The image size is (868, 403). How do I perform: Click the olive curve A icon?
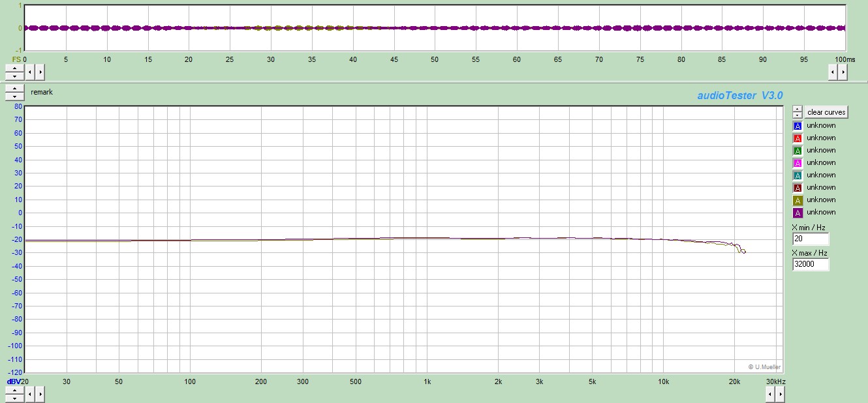pos(797,200)
